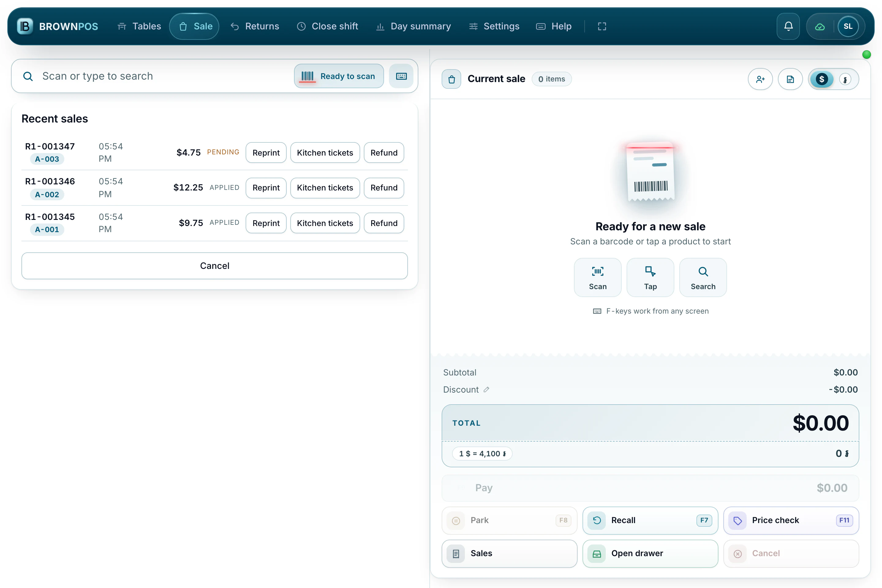The image size is (882, 588).
Task: Open the Tables tab
Action: (x=139, y=26)
